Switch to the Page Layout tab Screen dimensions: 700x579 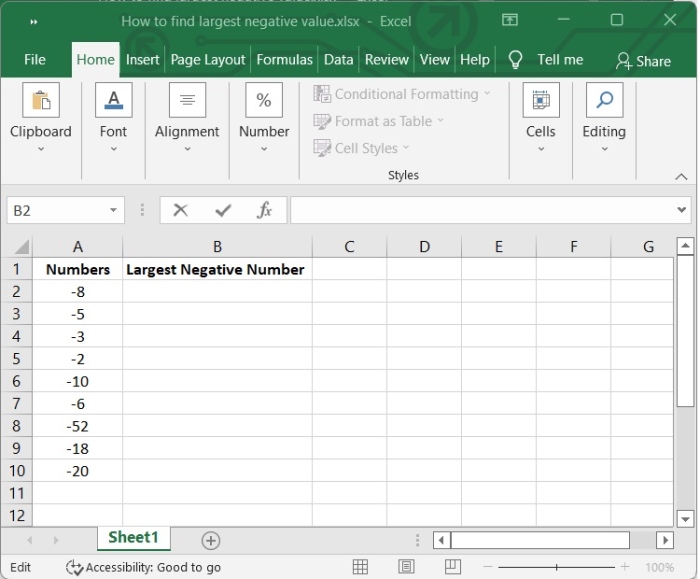[208, 60]
